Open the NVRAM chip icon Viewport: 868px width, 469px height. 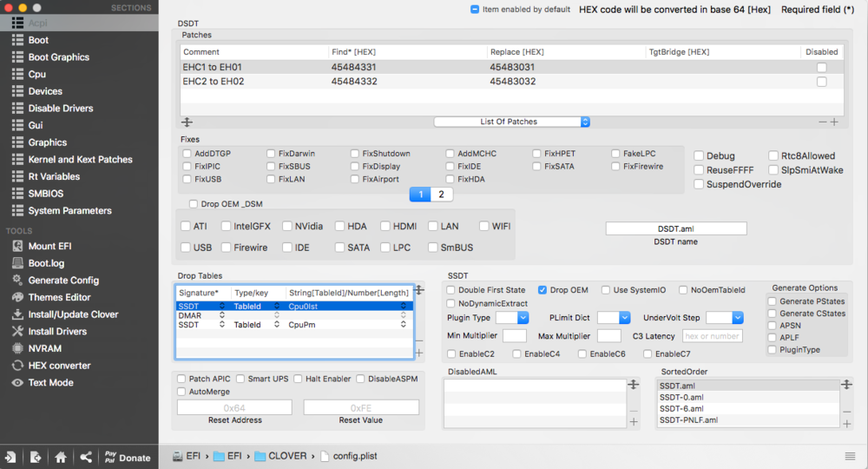tap(17, 348)
